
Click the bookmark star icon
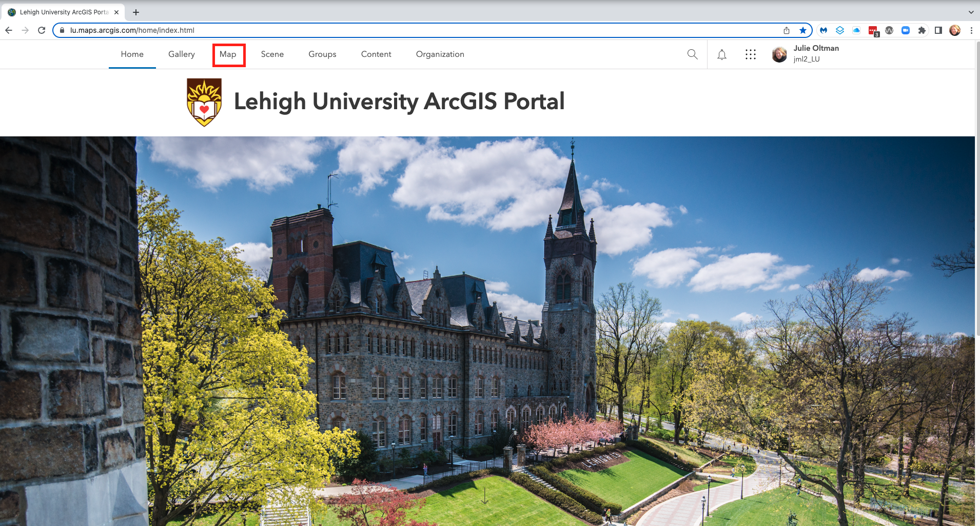(803, 30)
